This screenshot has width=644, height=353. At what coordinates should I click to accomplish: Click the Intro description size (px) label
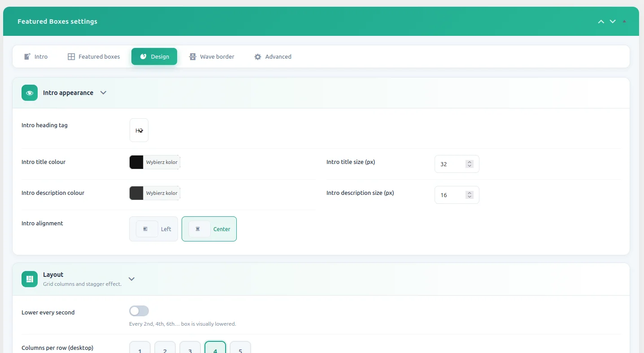pyautogui.click(x=360, y=193)
